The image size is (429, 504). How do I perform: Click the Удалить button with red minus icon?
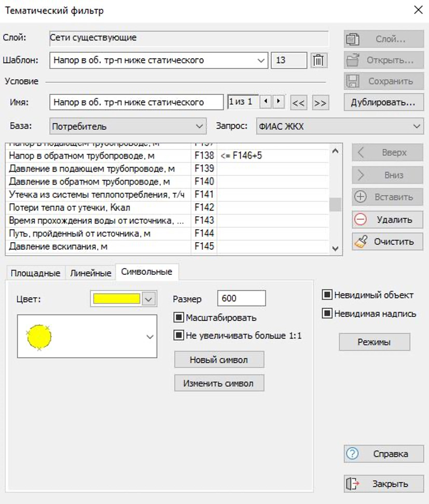(387, 219)
